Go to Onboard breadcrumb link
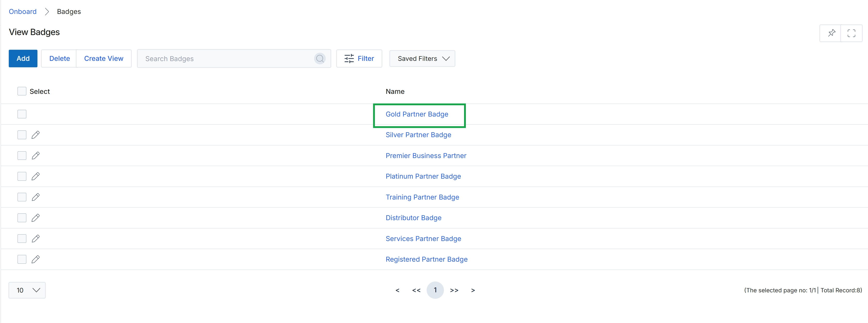868x323 pixels. point(22,11)
